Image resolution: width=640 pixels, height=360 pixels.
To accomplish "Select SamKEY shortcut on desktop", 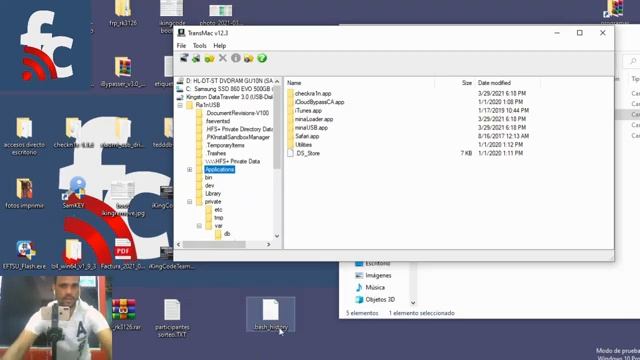I will coord(73,193).
